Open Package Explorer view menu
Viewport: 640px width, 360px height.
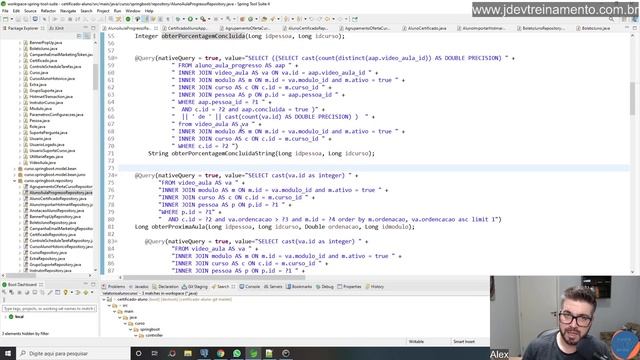(94, 36)
